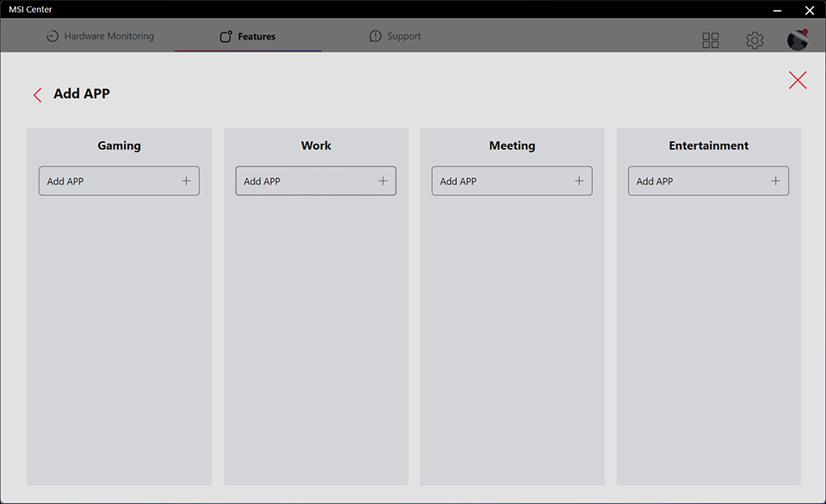Click the plus icon under Work
826x504 pixels.
coord(383,181)
